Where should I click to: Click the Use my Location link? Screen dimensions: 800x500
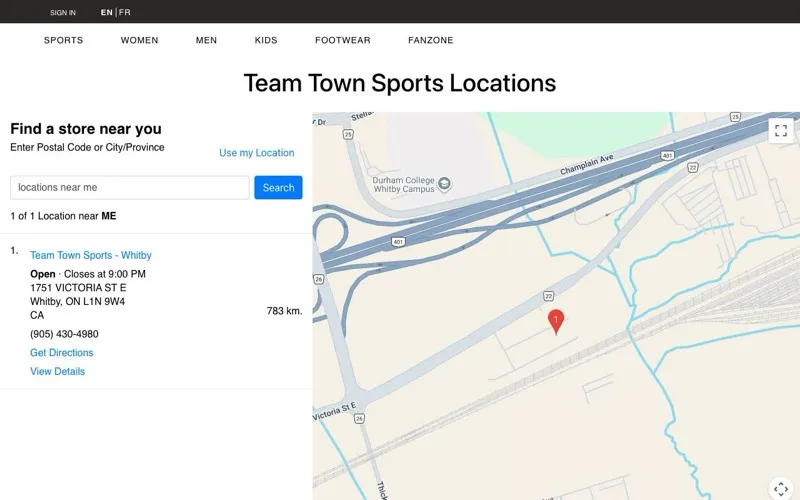(257, 153)
